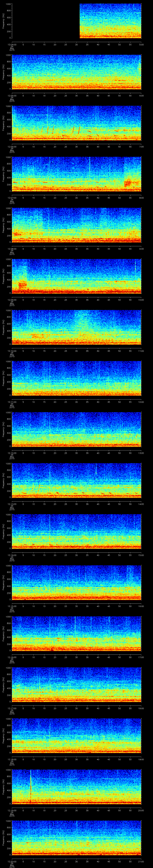The width and height of the screenshot is (153, 868).
Task: Click the 17:00 axis end label
Action: [x=141, y=657]
